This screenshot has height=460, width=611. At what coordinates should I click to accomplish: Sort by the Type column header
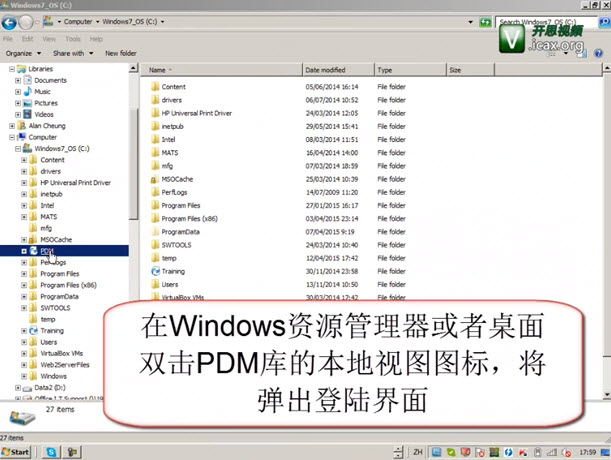[410, 70]
